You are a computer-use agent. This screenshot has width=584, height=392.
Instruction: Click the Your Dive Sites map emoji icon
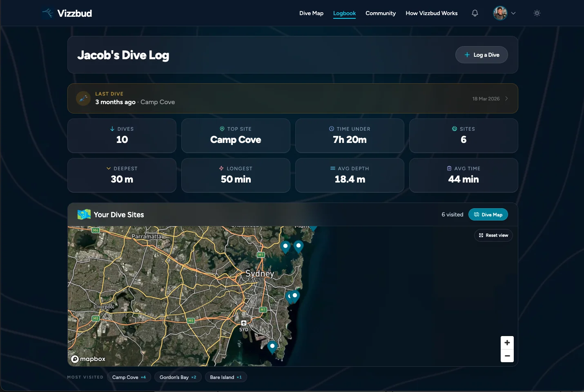click(84, 214)
